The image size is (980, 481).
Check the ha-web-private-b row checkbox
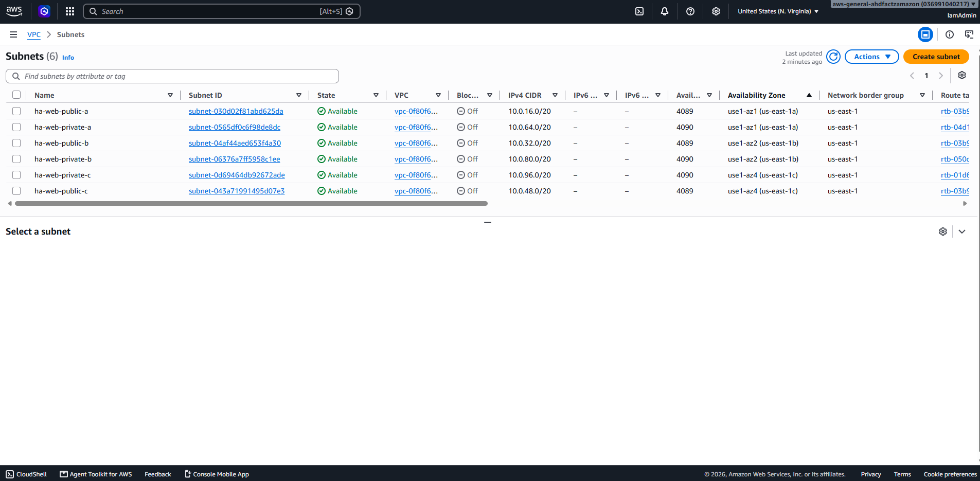(x=16, y=159)
